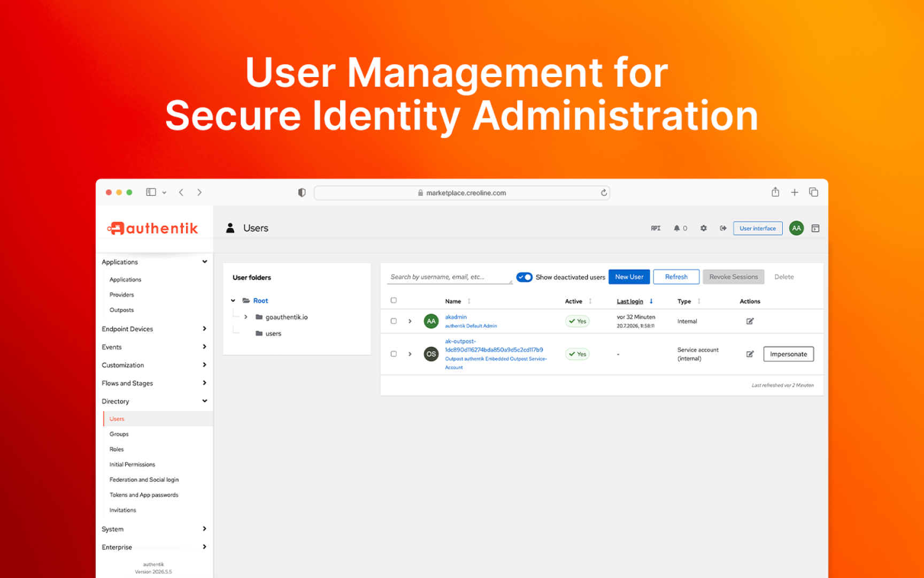The image size is (924, 578).
Task: Sort by the Type column arrows
Action: [699, 301]
